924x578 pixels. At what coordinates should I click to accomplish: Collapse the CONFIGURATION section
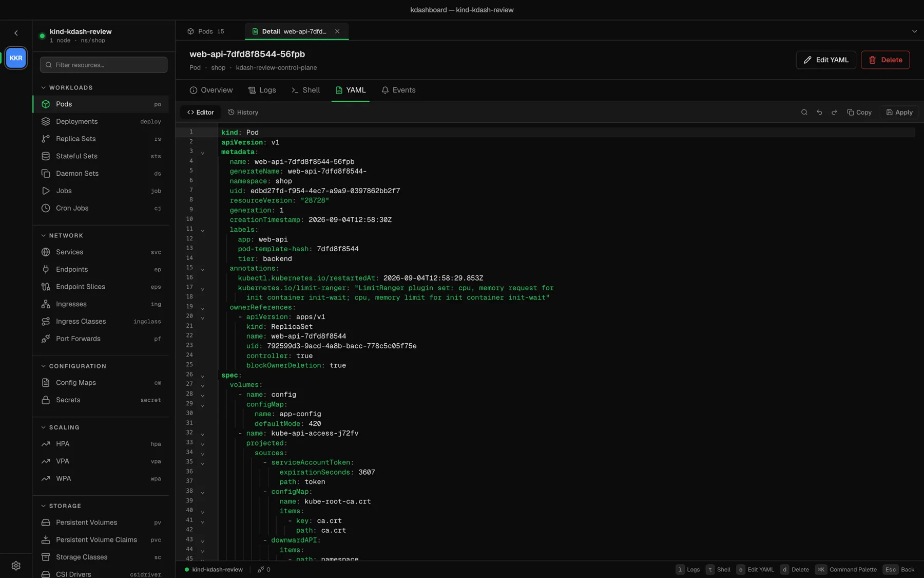[74, 366]
